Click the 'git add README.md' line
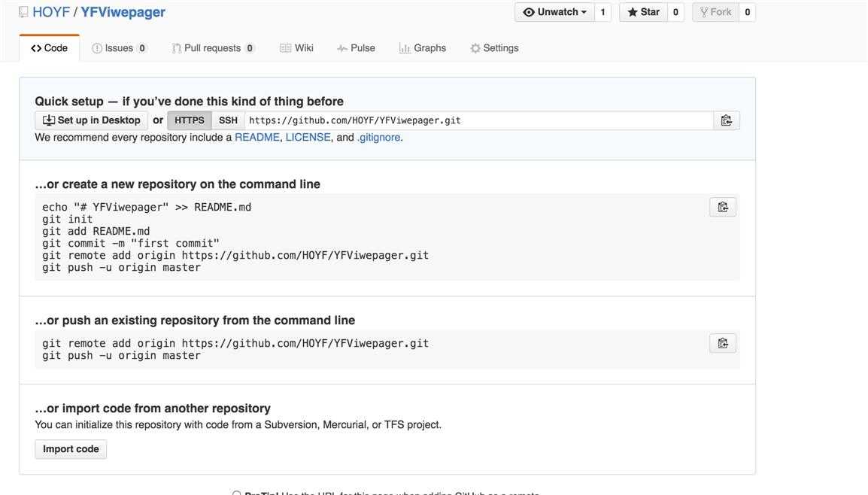 click(96, 232)
